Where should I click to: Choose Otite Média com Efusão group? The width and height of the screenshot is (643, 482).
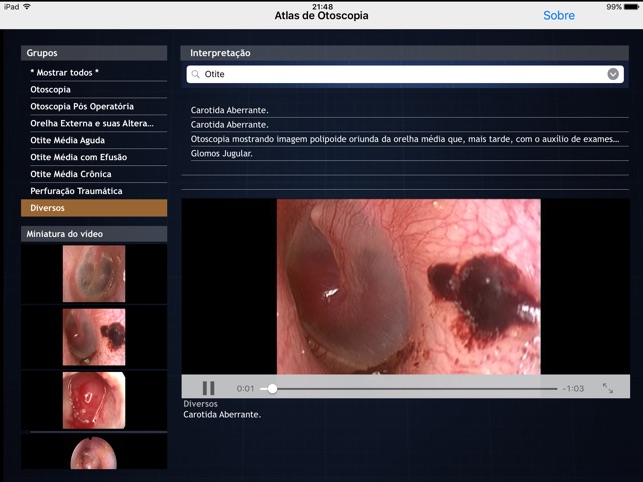94,157
